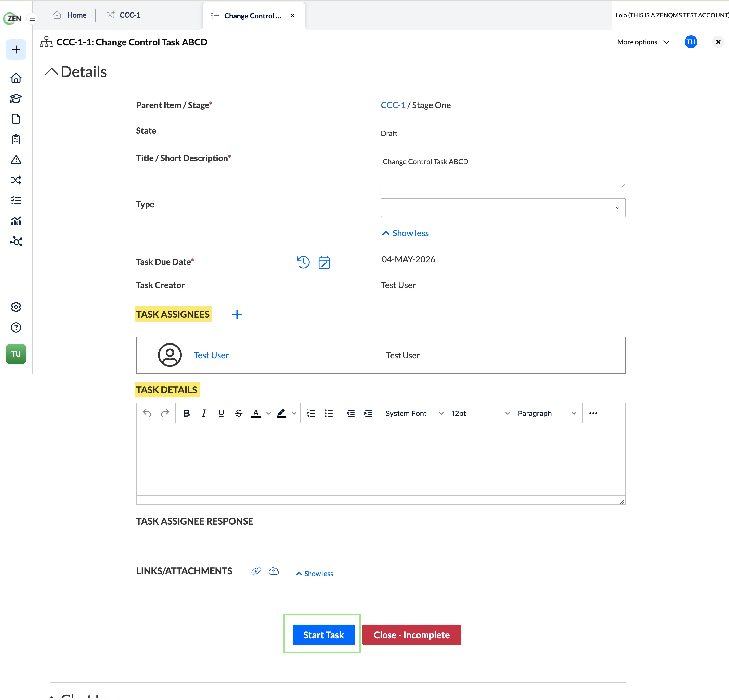Click the plus create-new icon in sidebar
The height and width of the screenshot is (700, 729).
pos(16,49)
